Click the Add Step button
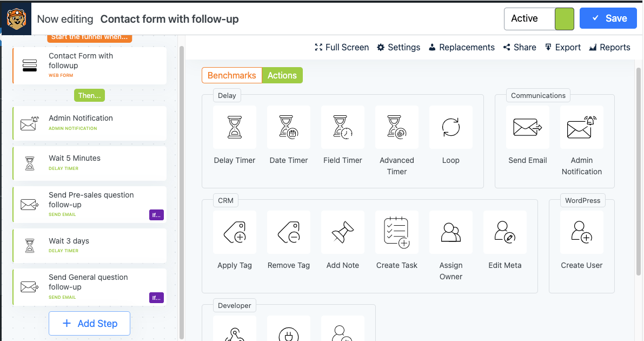Viewport: 644px width, 341px height. (x=90, y=323)
